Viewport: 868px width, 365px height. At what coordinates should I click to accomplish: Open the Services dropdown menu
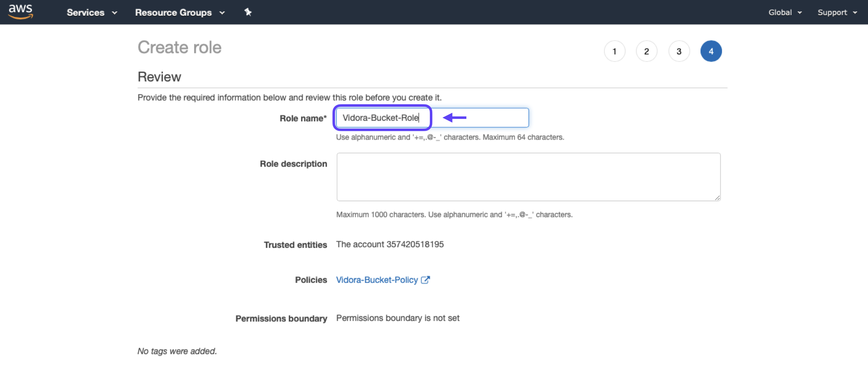point(92,12)
